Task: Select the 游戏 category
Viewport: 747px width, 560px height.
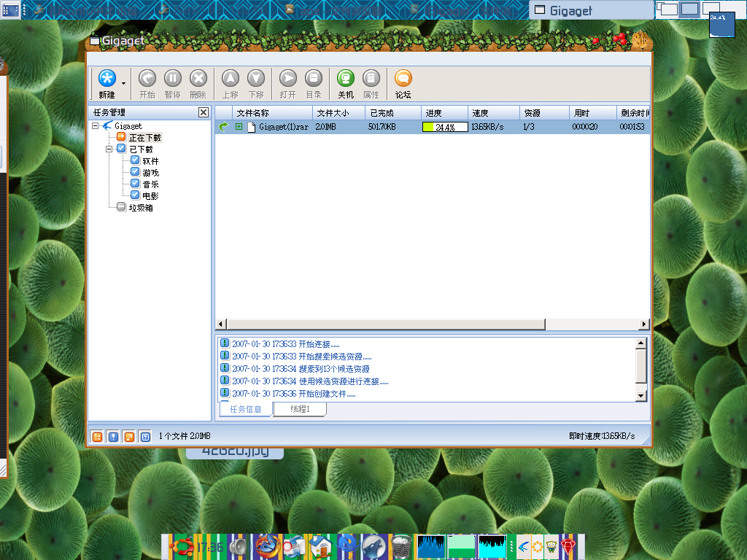Action: click(x=150, y=172)
